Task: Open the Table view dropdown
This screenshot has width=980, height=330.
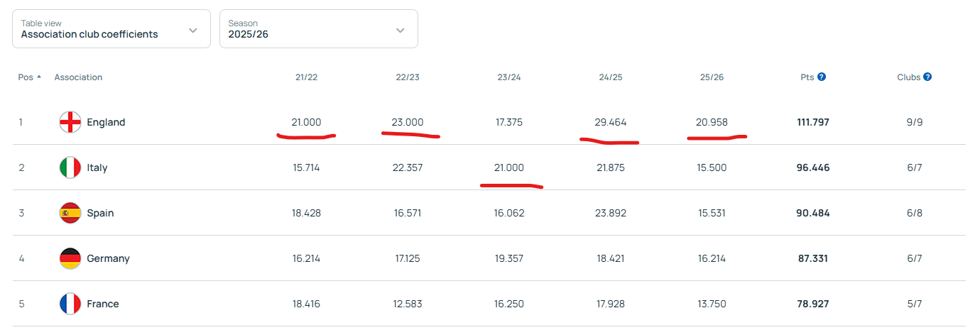Action: [x=111, y=29]
